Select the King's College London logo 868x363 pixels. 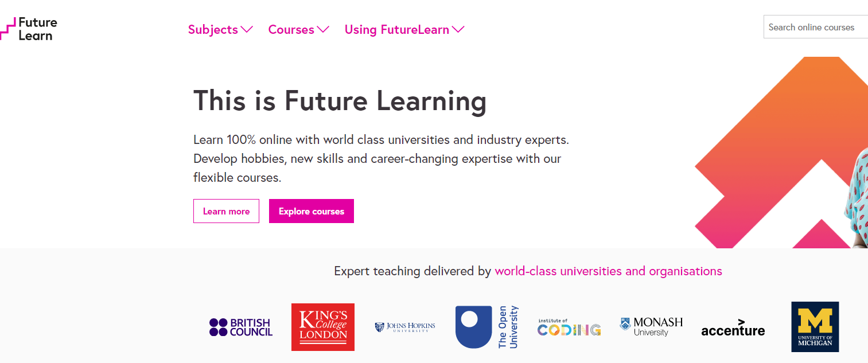pyautogui.click(x=323, y=327)
